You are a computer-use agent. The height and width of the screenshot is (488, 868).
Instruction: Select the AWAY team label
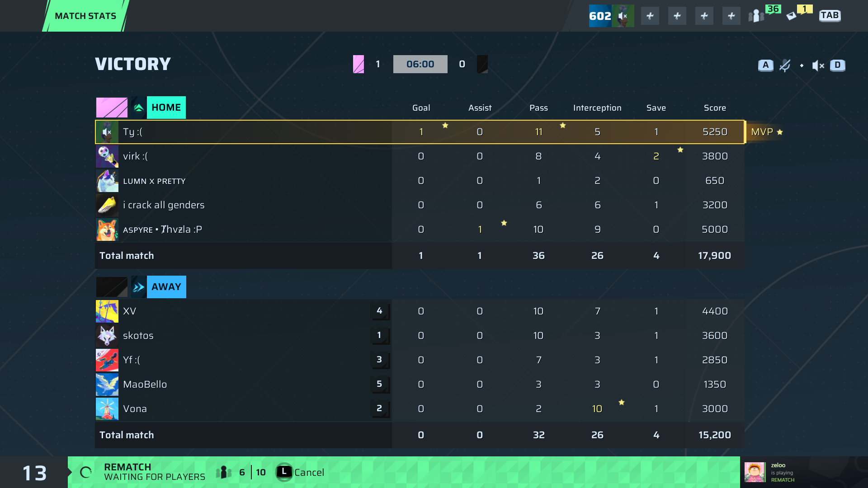(x=166, y=287)
